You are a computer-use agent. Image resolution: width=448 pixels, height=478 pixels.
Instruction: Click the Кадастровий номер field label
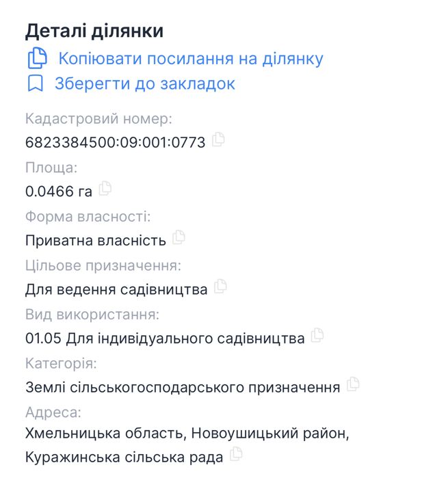coord(98,119)
